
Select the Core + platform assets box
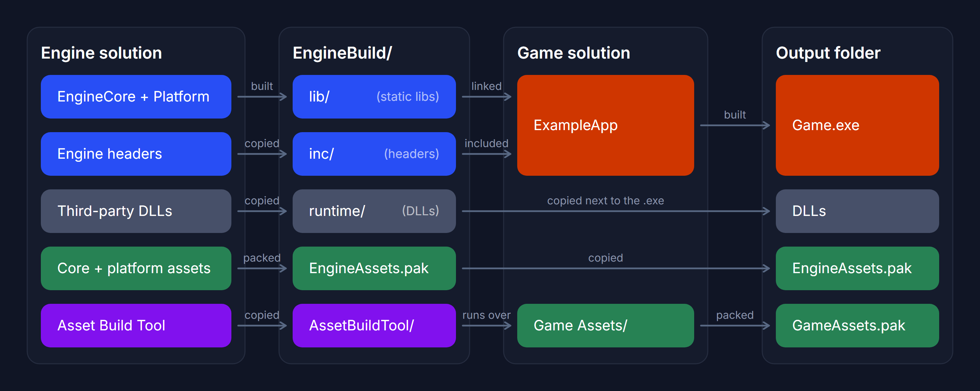[x=136, y=268]
